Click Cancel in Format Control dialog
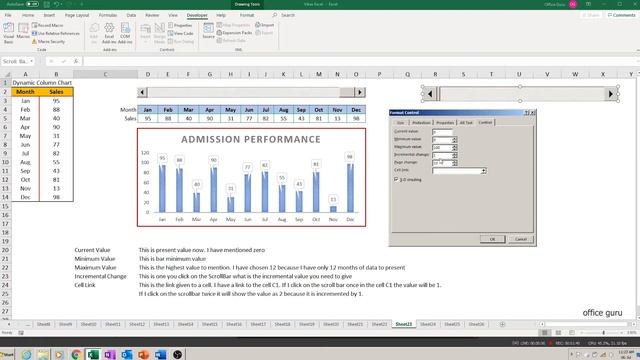Screen dimensions: 640x360 tap(521, 239)
